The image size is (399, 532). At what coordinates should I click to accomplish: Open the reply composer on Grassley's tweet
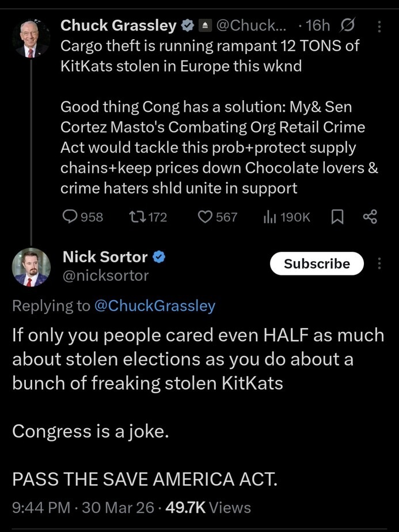tap(70, 217)
